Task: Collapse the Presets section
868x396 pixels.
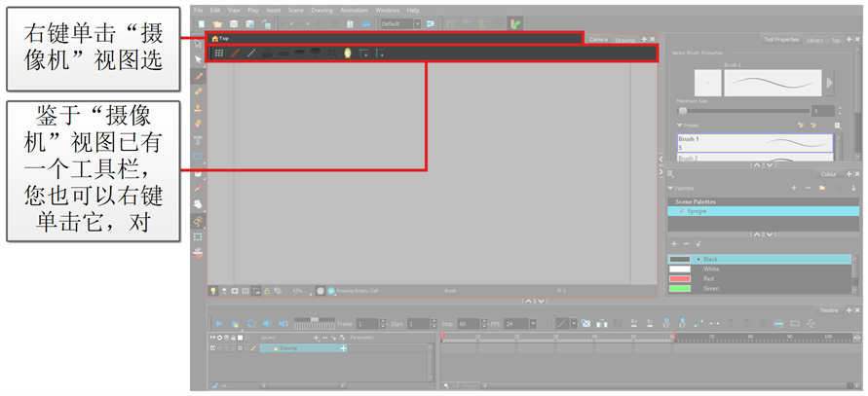Action: pyautogui.click(x=679, y=125)
